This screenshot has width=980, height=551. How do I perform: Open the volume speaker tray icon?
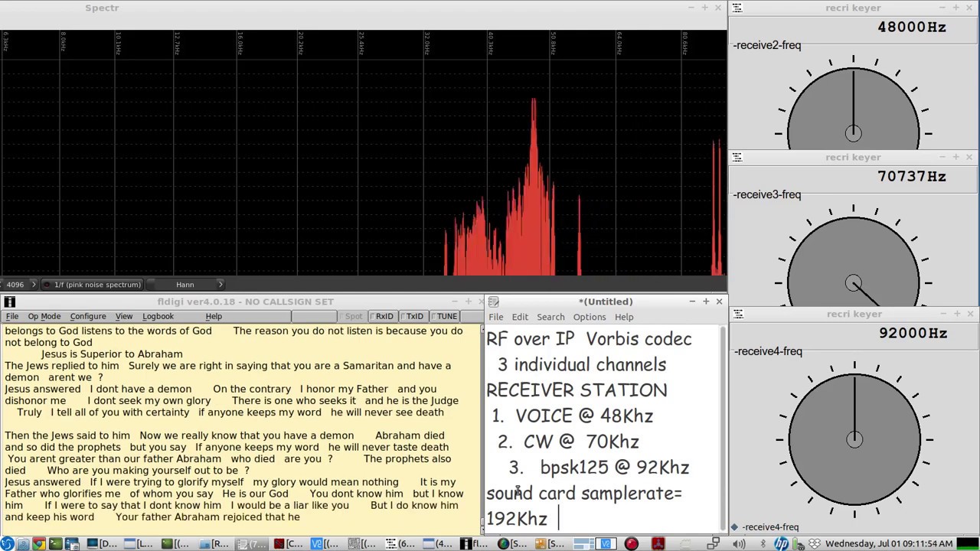pos(739,543)
